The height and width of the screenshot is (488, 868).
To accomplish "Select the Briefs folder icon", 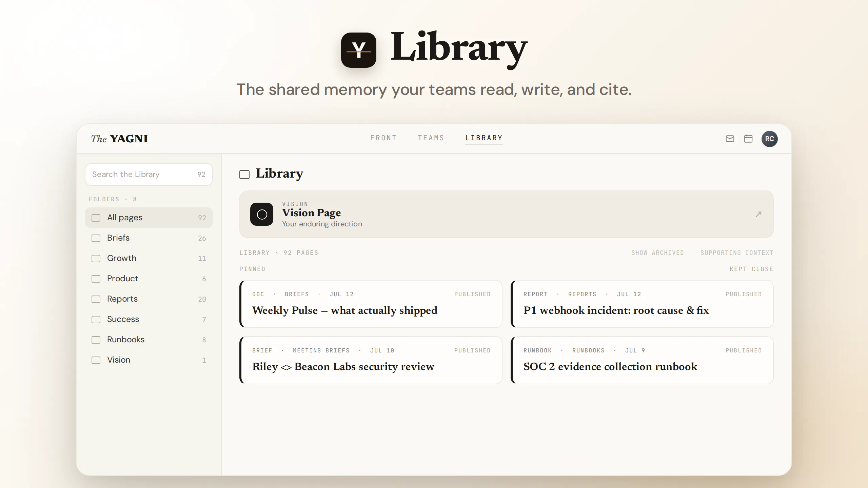I will [96, 238].
